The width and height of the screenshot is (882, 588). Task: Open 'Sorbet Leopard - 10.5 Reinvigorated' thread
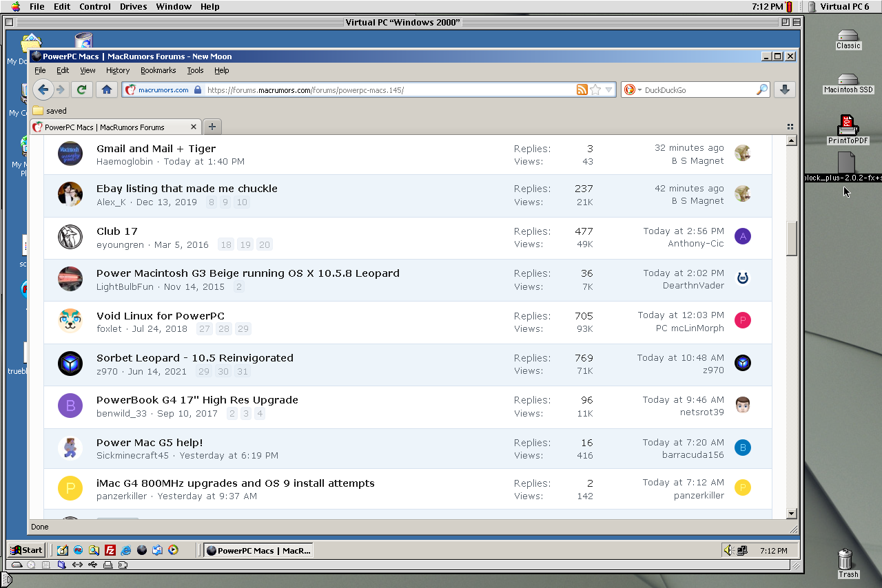(195, 358)
